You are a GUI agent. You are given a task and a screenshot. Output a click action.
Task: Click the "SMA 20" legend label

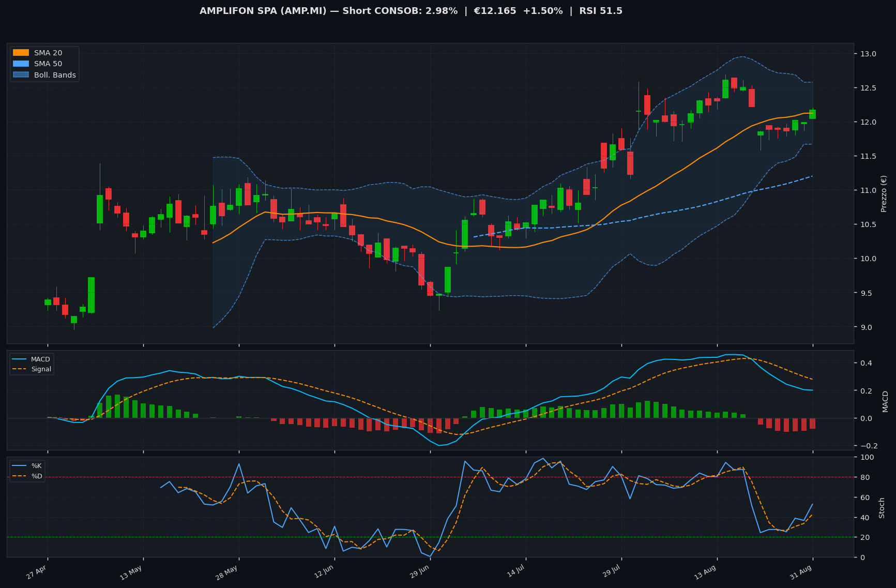coord(48,53)
